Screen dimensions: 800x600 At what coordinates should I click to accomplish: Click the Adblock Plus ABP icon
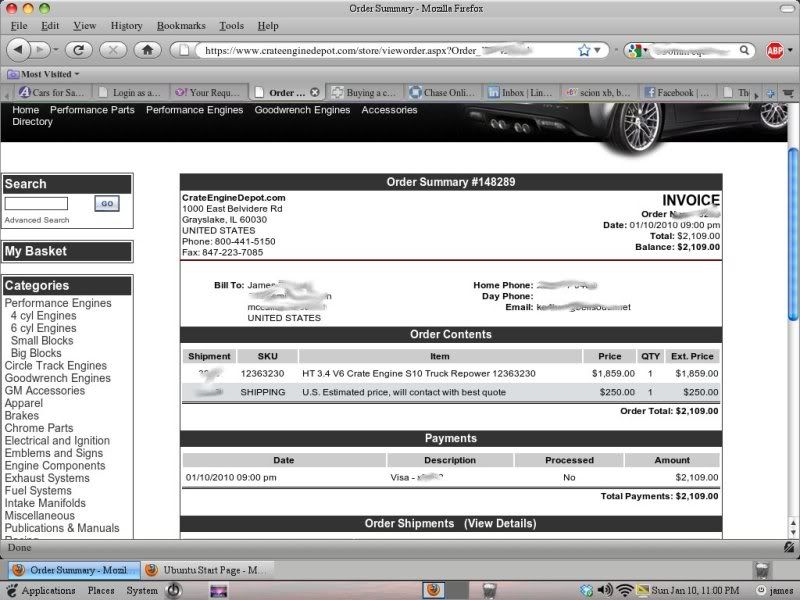click(774, 50)
